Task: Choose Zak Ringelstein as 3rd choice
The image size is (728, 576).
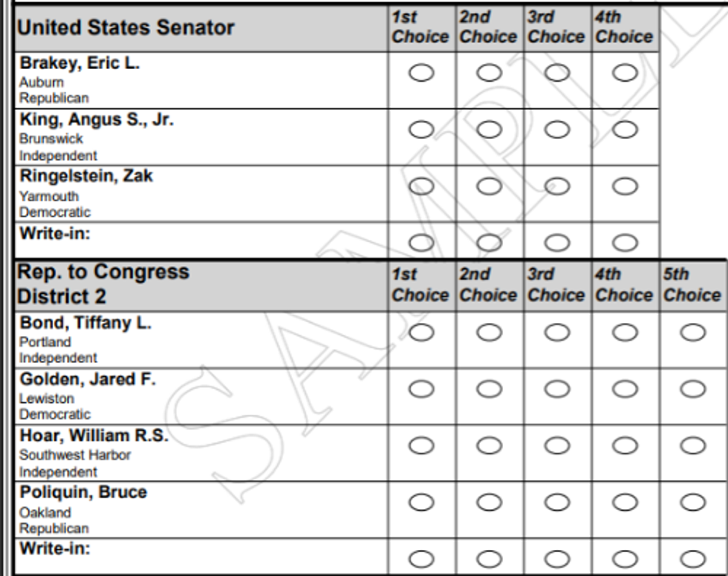Action: coord(557,186)
